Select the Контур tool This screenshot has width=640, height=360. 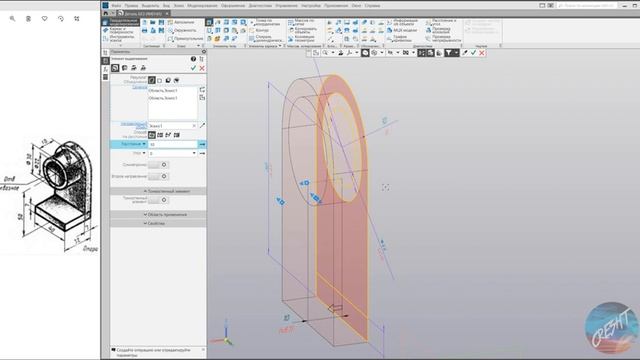(259, 30)
